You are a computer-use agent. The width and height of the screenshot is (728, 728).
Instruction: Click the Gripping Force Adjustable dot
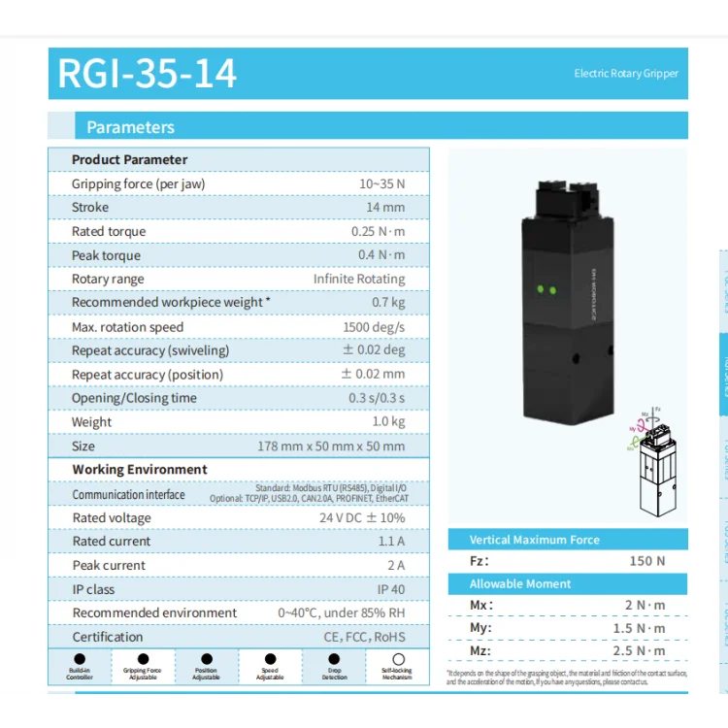pos(143,659)
